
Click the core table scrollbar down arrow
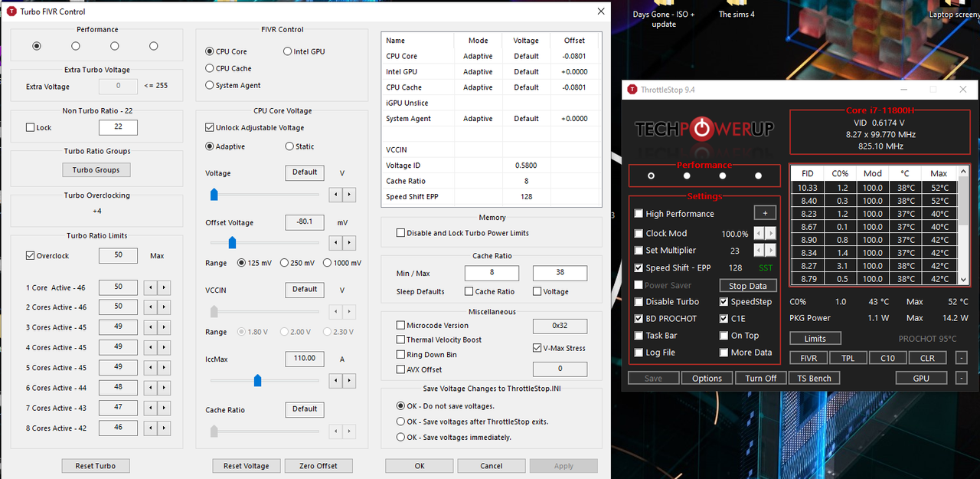point(964,280)
